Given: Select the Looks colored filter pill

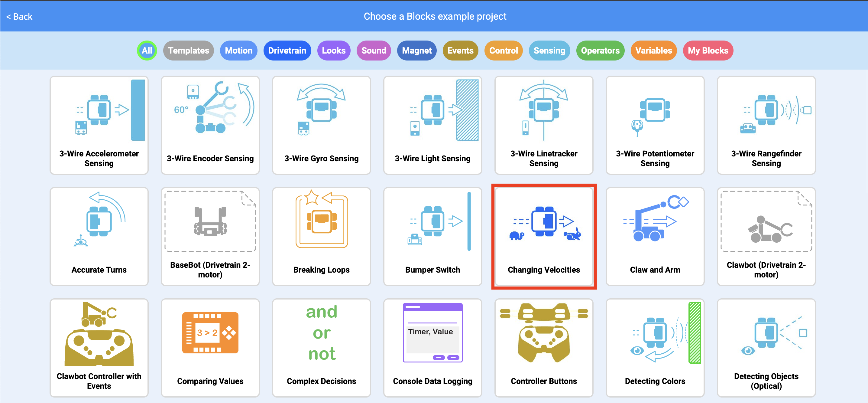Looking at the screenshot, I should click(334, 51).
